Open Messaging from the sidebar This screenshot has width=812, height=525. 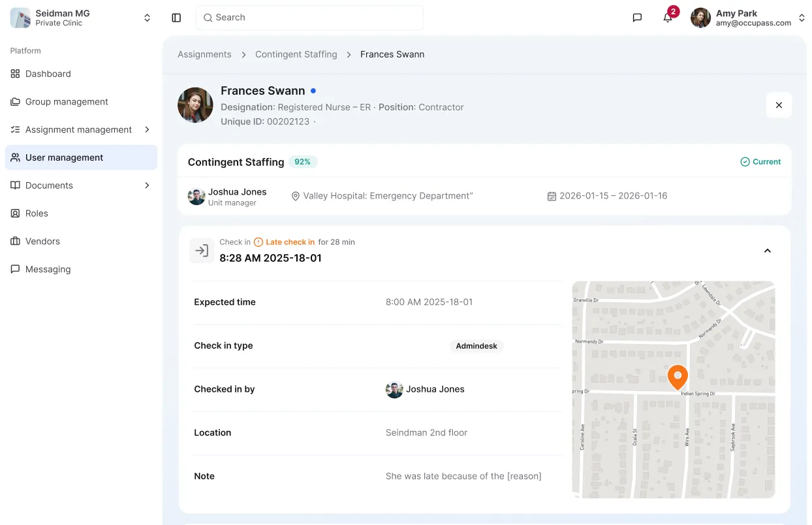click(x=48, y=269)
